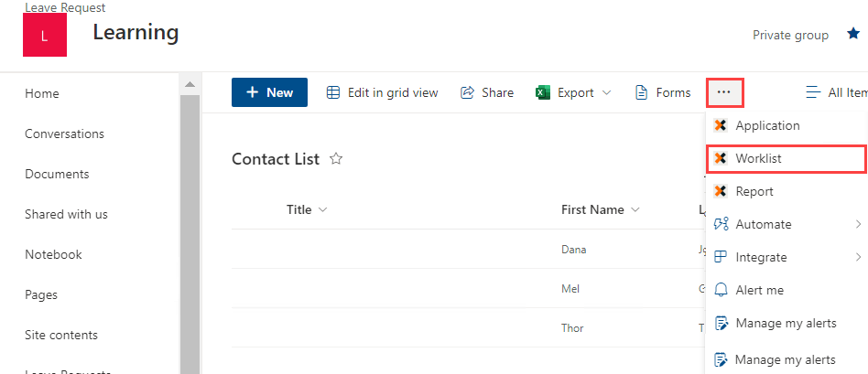868x374 pixels.
Task: Click the navigation scrollbar up arrow
Action: [x=190, y=85]
